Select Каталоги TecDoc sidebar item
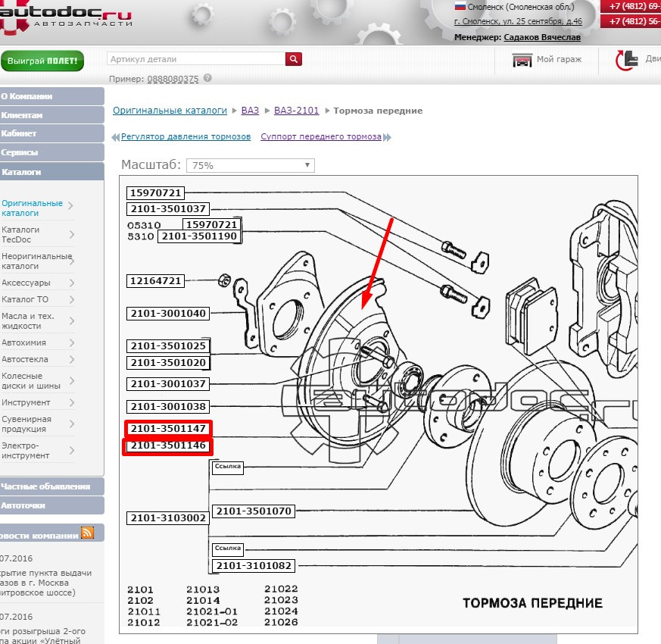 (20, 234)
